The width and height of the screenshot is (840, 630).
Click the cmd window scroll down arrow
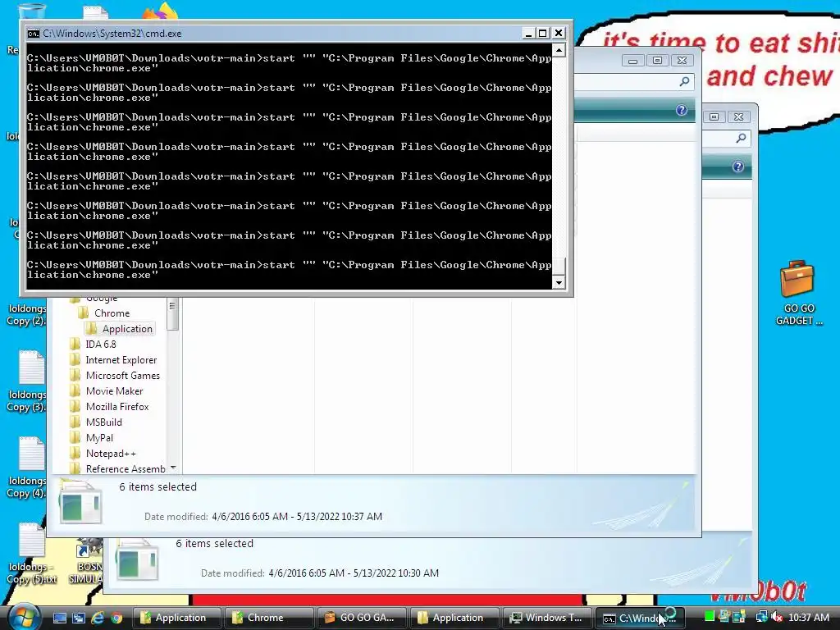coord(559,283)
